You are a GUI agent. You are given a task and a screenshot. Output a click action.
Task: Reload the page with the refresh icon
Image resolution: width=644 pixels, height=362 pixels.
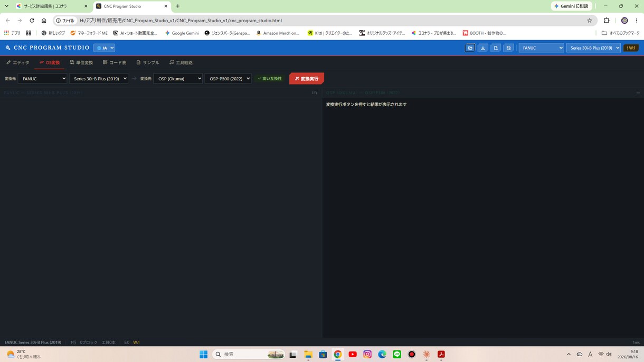(x=32, y=21)
